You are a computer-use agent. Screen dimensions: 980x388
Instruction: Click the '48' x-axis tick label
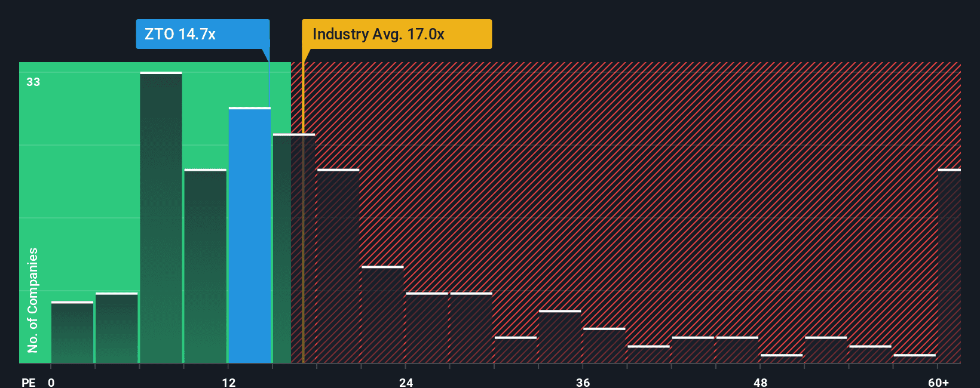pos(760,382)
